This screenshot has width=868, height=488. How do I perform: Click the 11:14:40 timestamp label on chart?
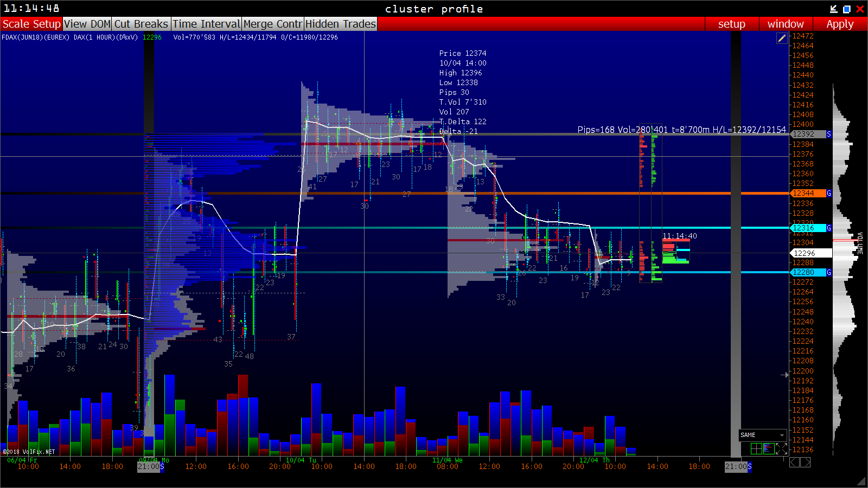pyautogui.click(x=680, y=236)
